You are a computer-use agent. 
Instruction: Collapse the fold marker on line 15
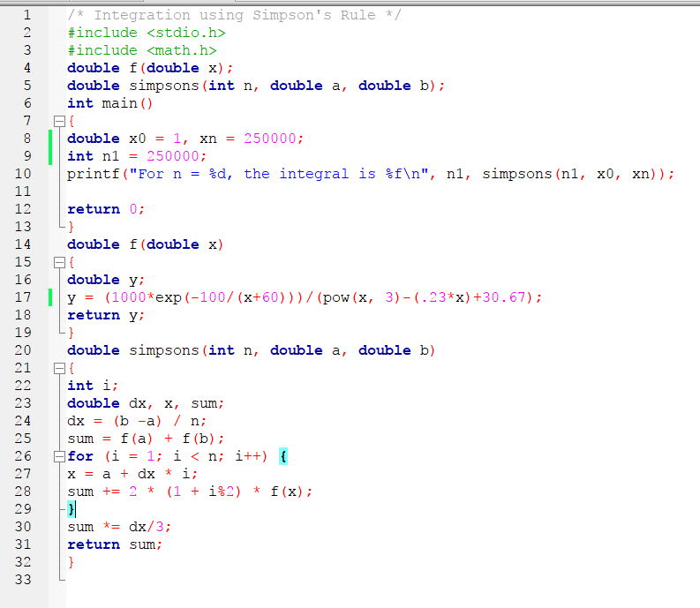pyautogui.click(x=58, y=262)
